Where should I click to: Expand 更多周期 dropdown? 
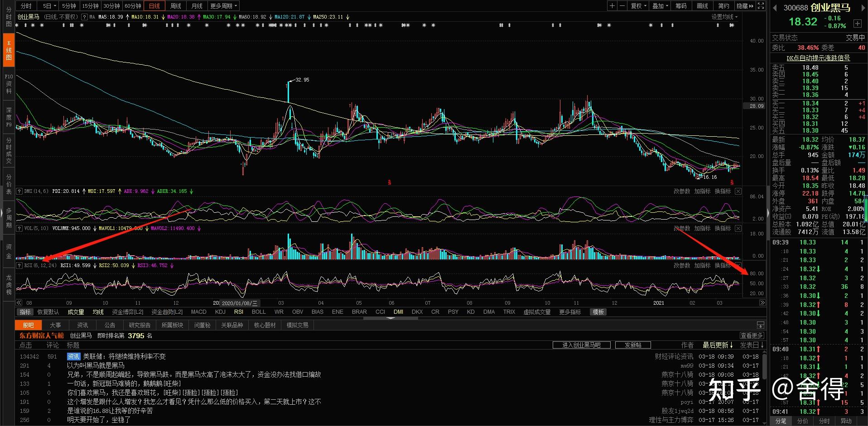click(x=223, y=6)
